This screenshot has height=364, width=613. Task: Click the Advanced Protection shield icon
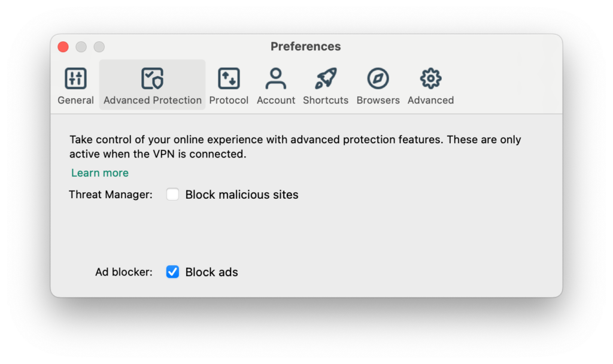tap(152, 78)
